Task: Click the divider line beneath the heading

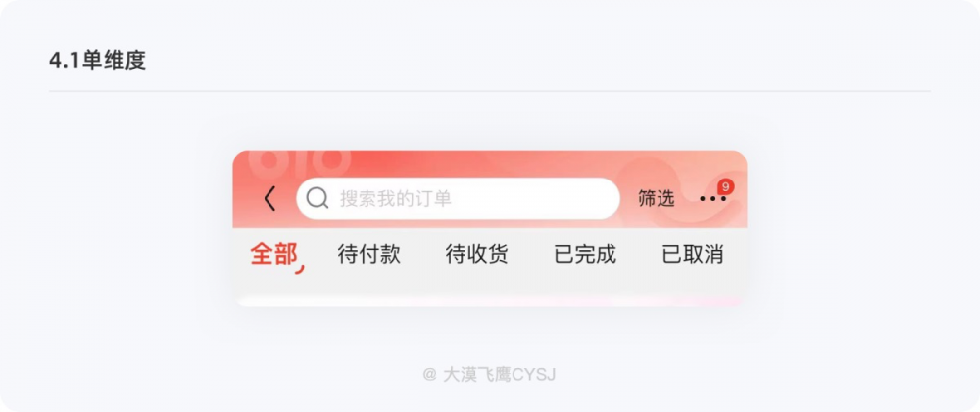Action: [x=490, y=91]
